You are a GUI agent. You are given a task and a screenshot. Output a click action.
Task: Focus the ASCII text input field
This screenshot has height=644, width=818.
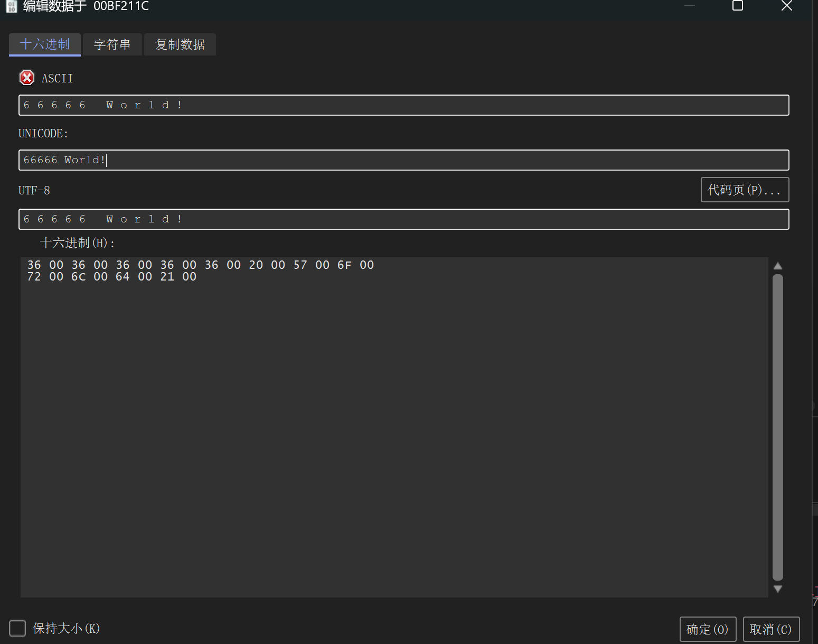tap(403, 105)
